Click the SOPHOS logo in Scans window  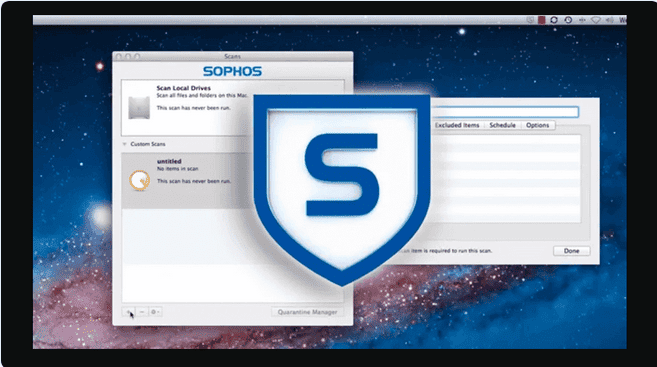point(233,71)
